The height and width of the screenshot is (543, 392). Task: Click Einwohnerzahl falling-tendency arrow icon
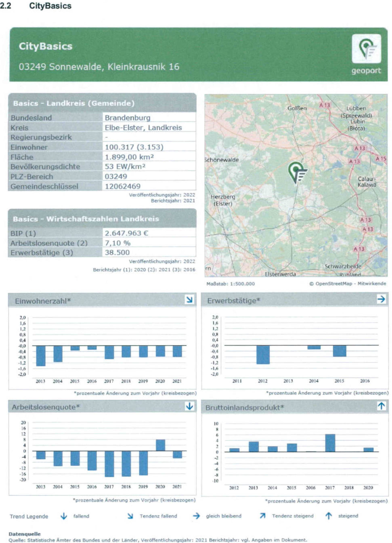coord(189,300)
